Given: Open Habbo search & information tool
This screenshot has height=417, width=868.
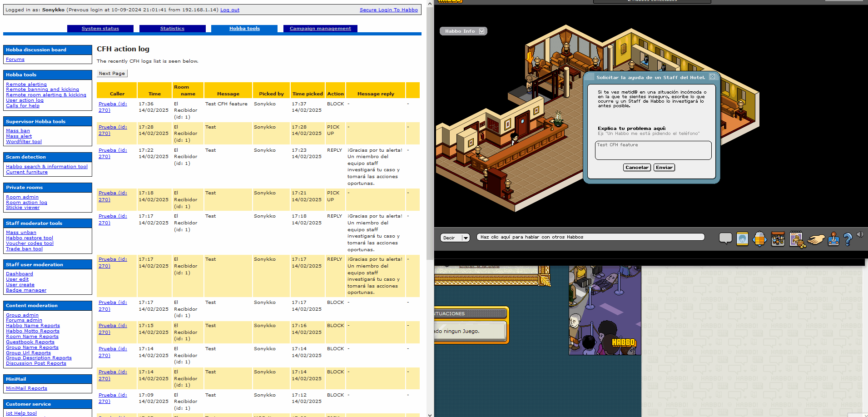Looking at the screenshot, I should 47,167.
